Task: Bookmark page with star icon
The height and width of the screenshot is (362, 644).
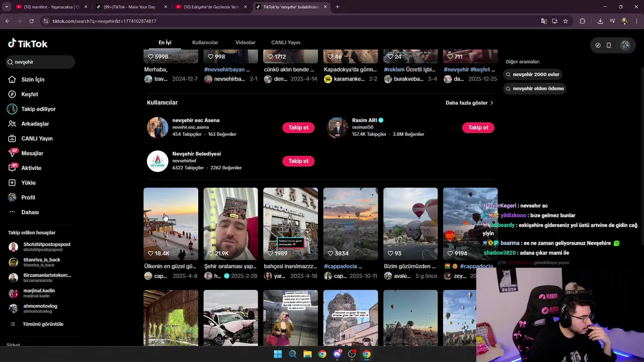Action: click(566, 21)
